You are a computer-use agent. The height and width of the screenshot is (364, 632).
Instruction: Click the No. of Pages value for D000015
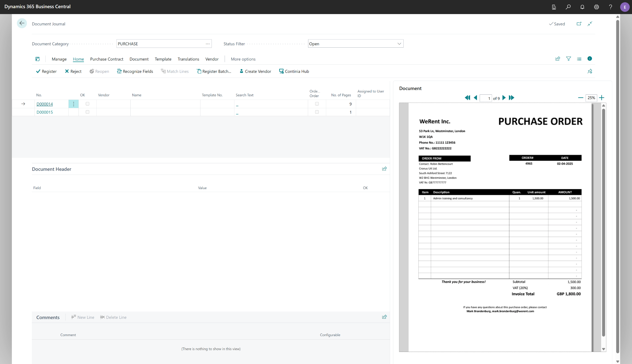tap(350, 112)
